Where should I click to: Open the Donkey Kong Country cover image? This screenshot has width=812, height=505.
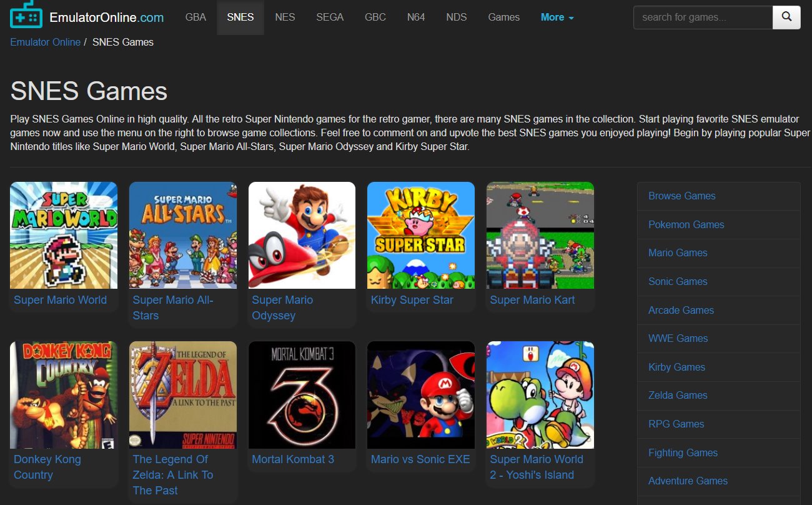64,394
